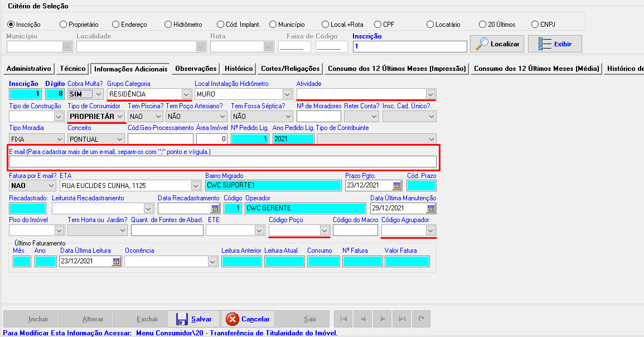This screenshot has height=337, width=644.
Task: Click the Cancelar red X button
Action: 248,319
